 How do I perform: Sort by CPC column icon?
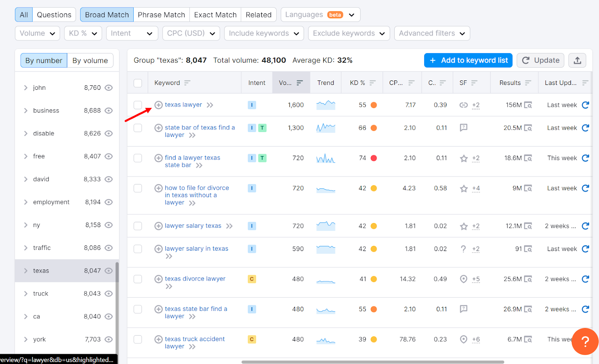(x=411, y=83)
